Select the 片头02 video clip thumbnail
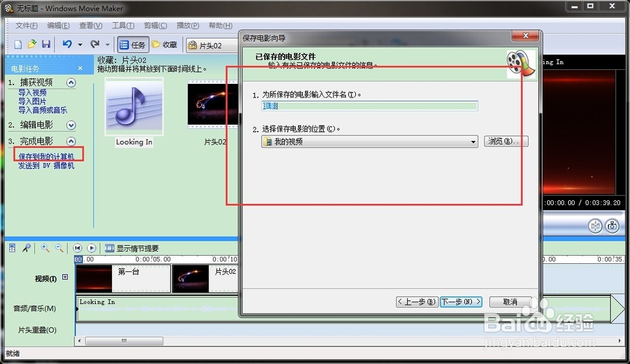The height and width of the screenshot is (364, 630). [x=214, y=105]
